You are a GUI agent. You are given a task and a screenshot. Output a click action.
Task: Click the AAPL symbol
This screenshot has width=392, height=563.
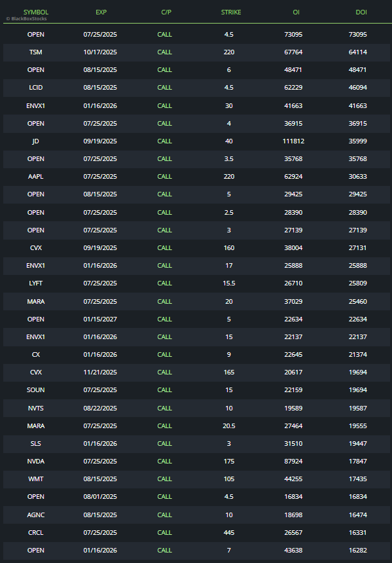coord(36,177)
